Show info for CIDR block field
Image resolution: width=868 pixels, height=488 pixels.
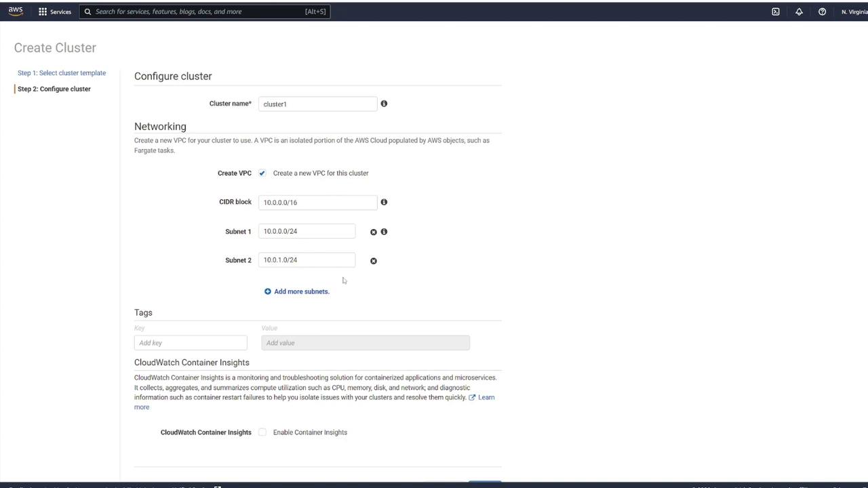(x=384, y=202)
